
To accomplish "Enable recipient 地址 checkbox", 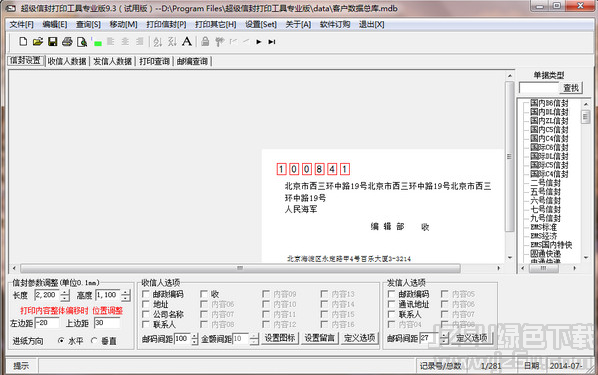I will 146,304.
